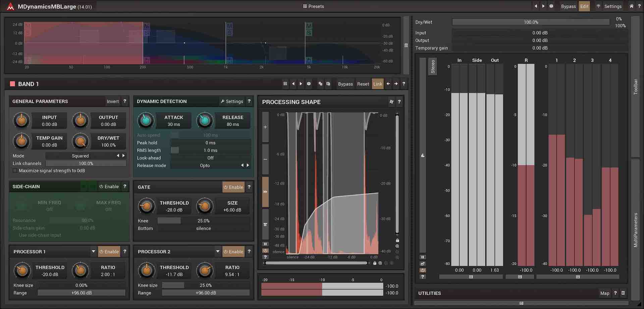Randomize the processing shape

pyautogui.click(x=391, y=102)
